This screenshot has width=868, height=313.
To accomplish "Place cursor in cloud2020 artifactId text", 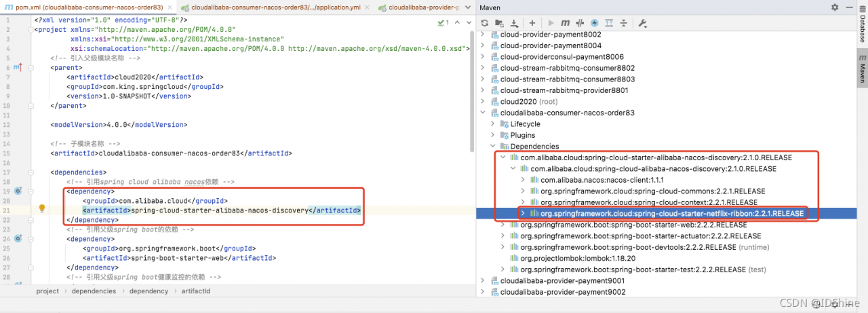I will point(134,77).
